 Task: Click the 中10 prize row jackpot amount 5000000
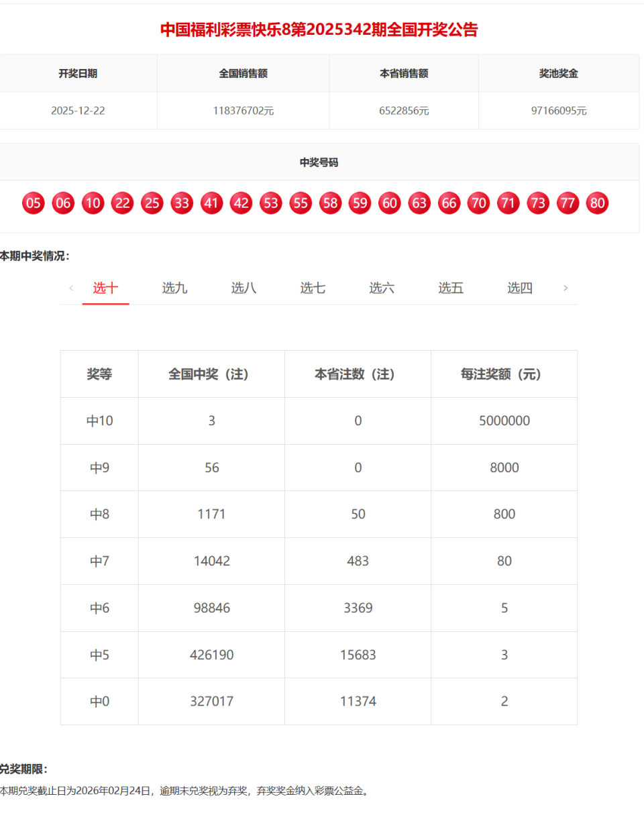(504, 421)
